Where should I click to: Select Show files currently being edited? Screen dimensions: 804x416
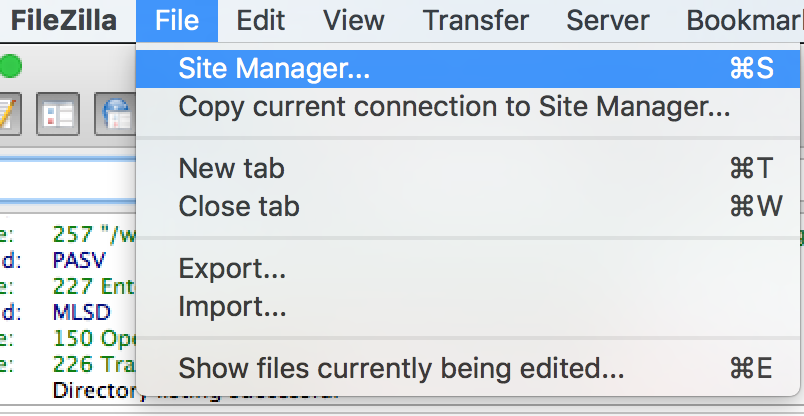point(468,368)
